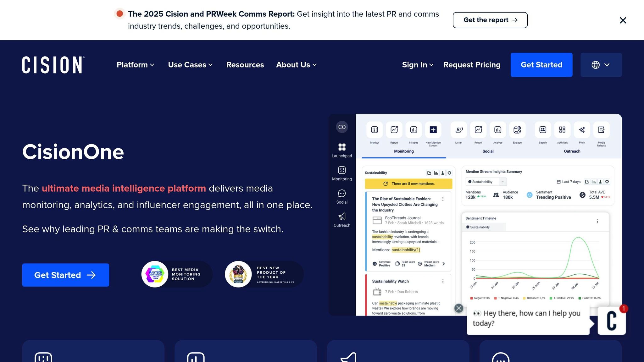
Task: Open the globe language selector
Action: point(601,65)
